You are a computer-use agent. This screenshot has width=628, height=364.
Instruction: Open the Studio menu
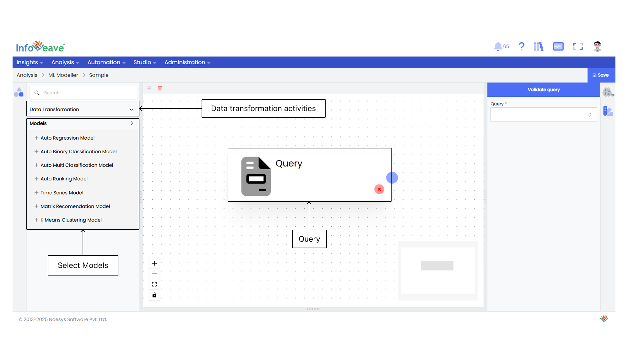click(x=145, y=62)
